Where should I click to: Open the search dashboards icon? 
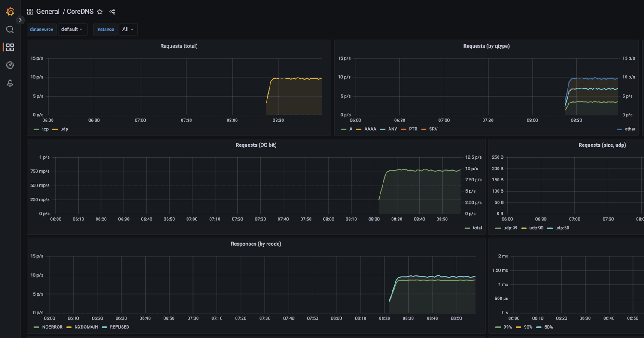click(x=10, y=30)
